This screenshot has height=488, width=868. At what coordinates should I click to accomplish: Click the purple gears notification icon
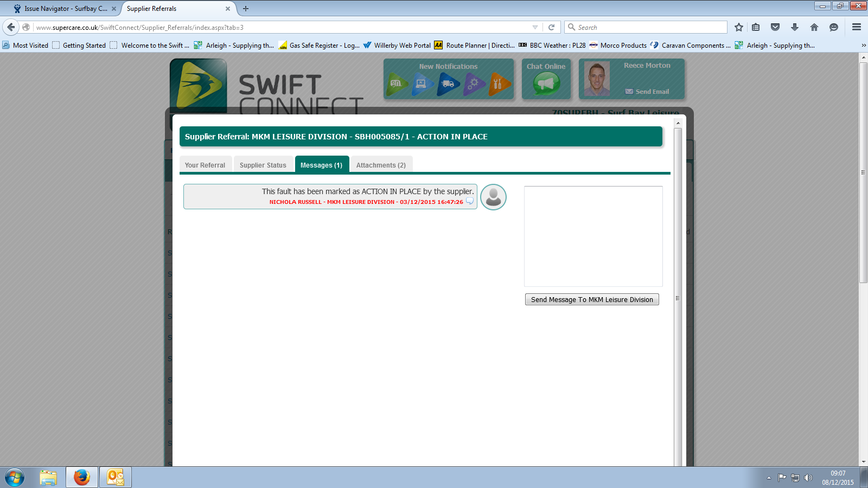coord(474,84)
